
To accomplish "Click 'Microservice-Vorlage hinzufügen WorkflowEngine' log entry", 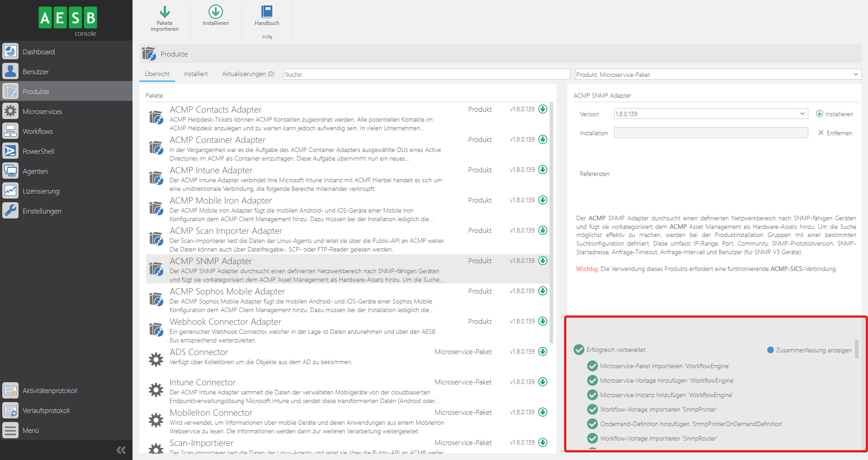I will pyautogui.click(x=660, y=380).
